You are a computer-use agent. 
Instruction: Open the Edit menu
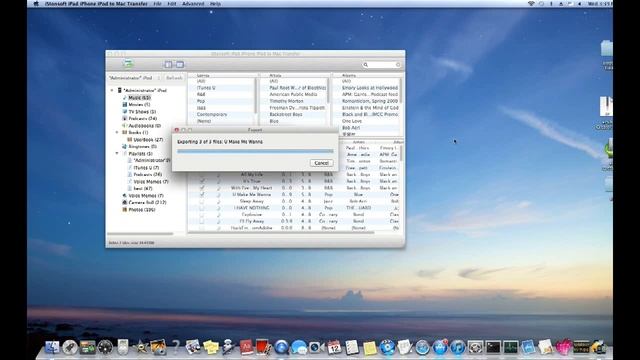(172, 4)
